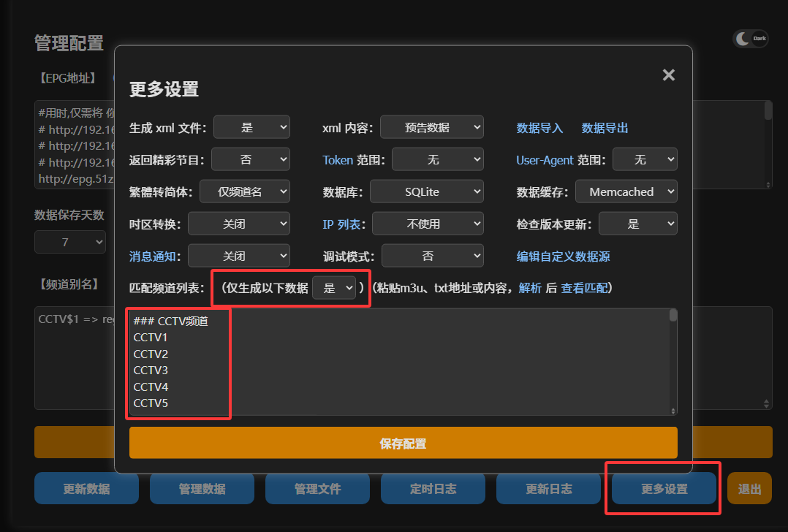Click the ### CCTV频道 header line

point(171,321)
